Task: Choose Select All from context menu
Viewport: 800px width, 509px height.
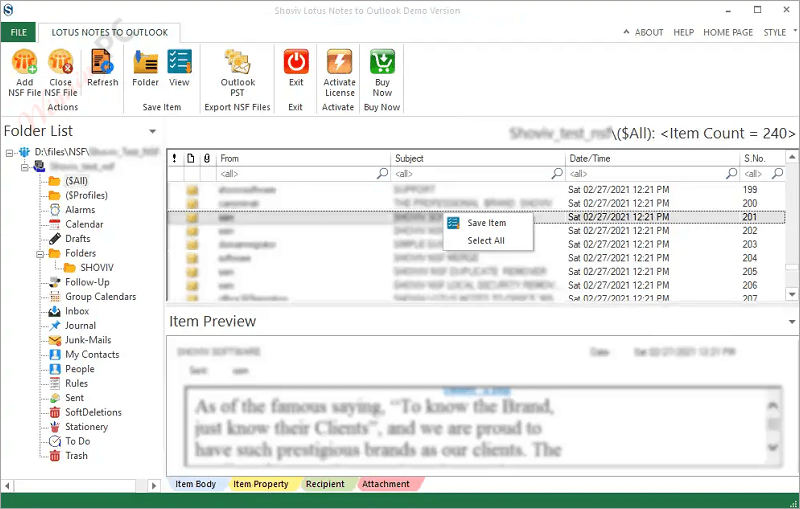Action: tap(488, 241)
